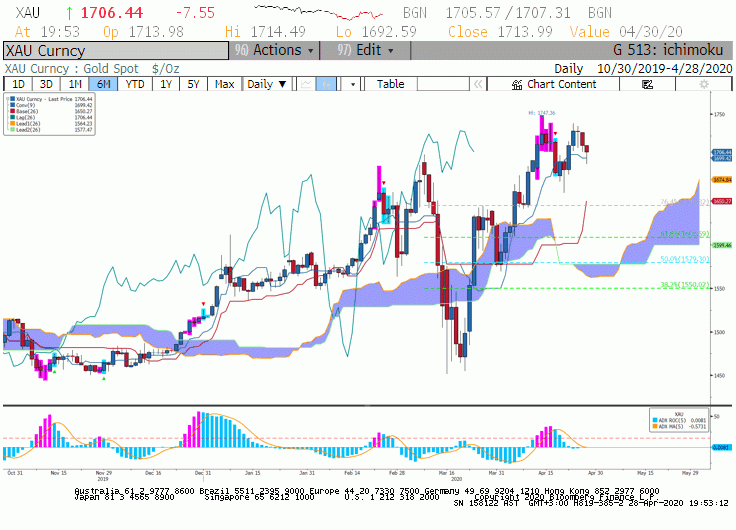Image resolution: width=736 pixels, height=530 pixels.
Task: Open the Daily periodicity dropdown
Action: click(267, 84)
